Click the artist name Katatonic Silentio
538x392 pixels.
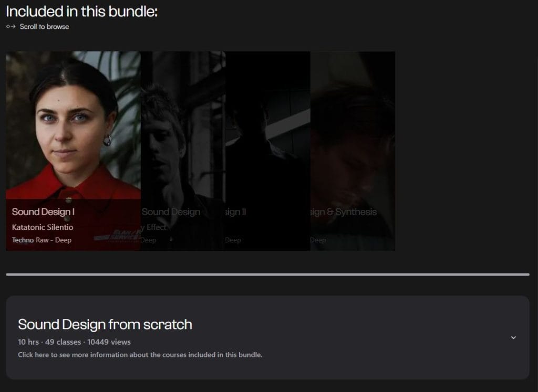43,227
